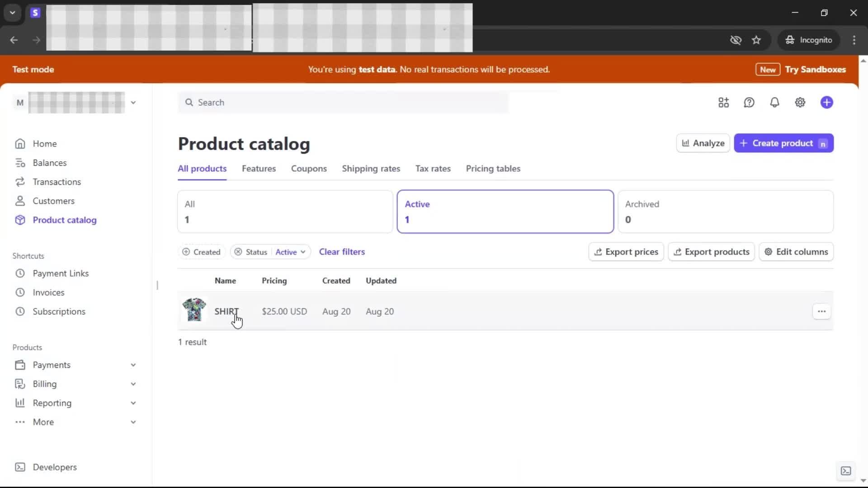
Task: Select the Archived status card
Action: pyautogui.click(x=725, y=211)
